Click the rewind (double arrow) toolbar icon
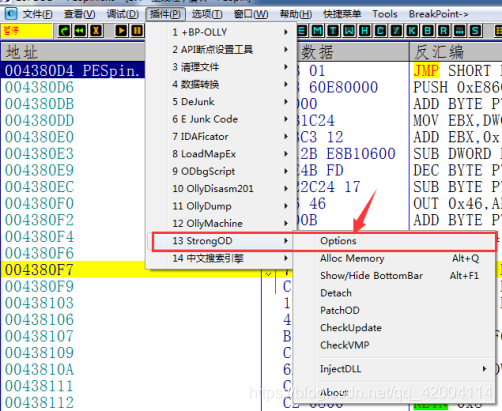Screen dimensions: 502x411 (x=80, y=31)
